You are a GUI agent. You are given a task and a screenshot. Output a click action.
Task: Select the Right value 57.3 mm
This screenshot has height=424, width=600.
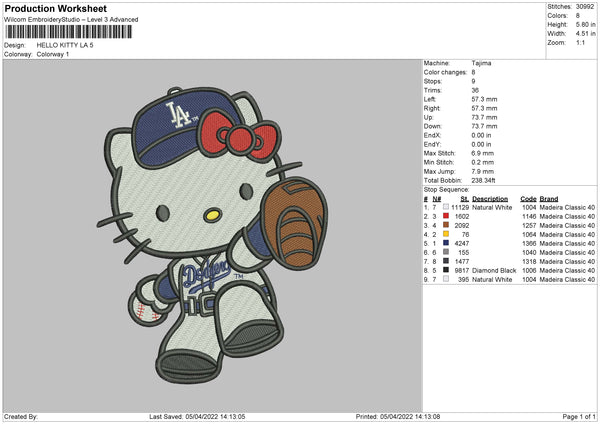pyautogui.click(x=484, y=108)
